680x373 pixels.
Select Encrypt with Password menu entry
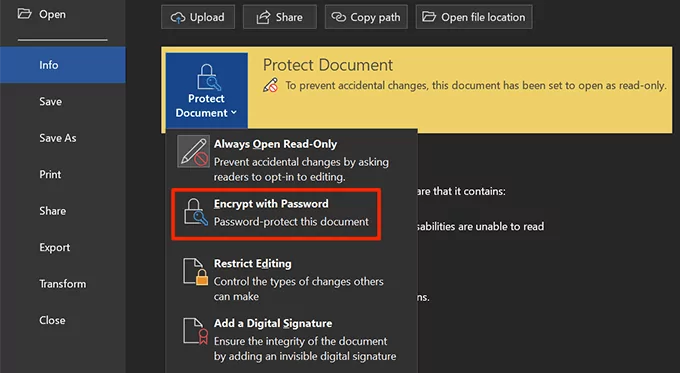(x=276, y=214)
